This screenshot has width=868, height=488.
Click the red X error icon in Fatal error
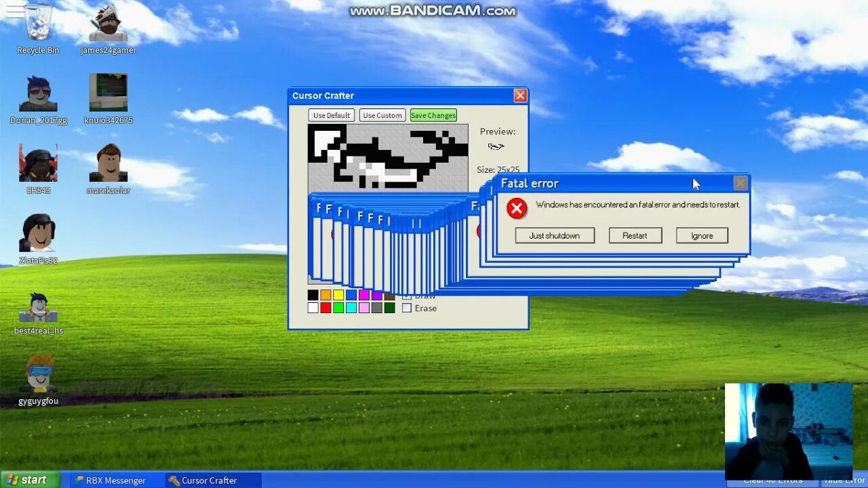517,209
